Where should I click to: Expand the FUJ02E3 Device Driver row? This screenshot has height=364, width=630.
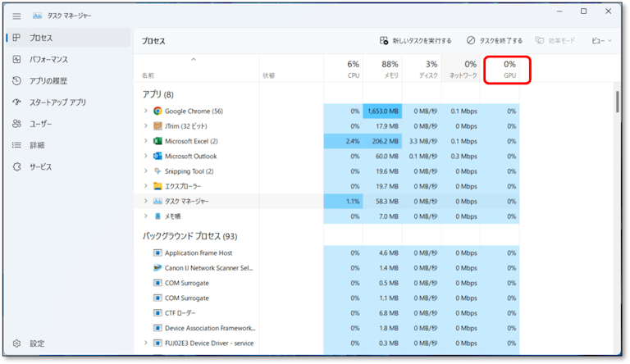(x=146, y=344)
